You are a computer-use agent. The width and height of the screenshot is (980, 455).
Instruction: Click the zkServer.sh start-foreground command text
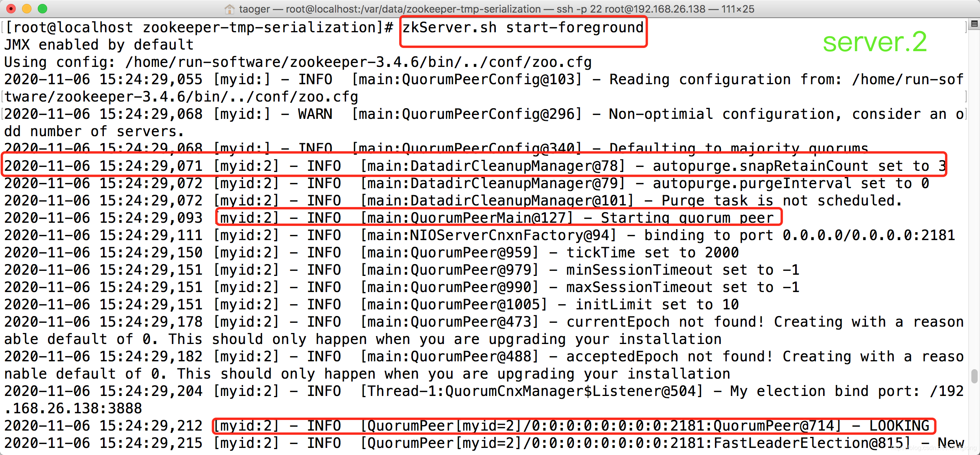coord(523,28)
